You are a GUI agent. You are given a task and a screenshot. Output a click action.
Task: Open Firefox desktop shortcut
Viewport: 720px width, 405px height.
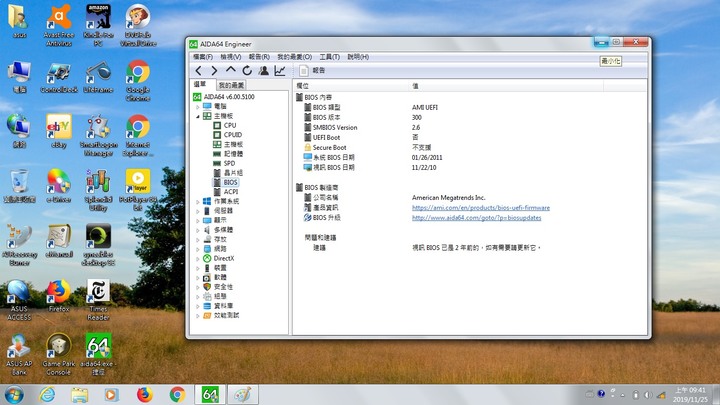coord(59,296)
